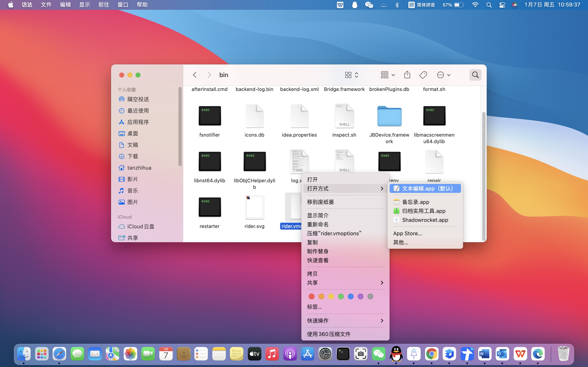Click 其他… in open-with submenu
The image size is (588, 367).
400,242
